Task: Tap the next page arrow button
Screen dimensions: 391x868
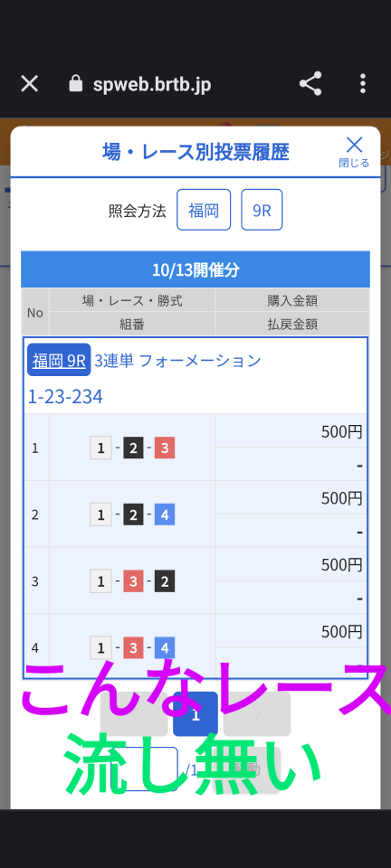Action: tap(257, 714)
